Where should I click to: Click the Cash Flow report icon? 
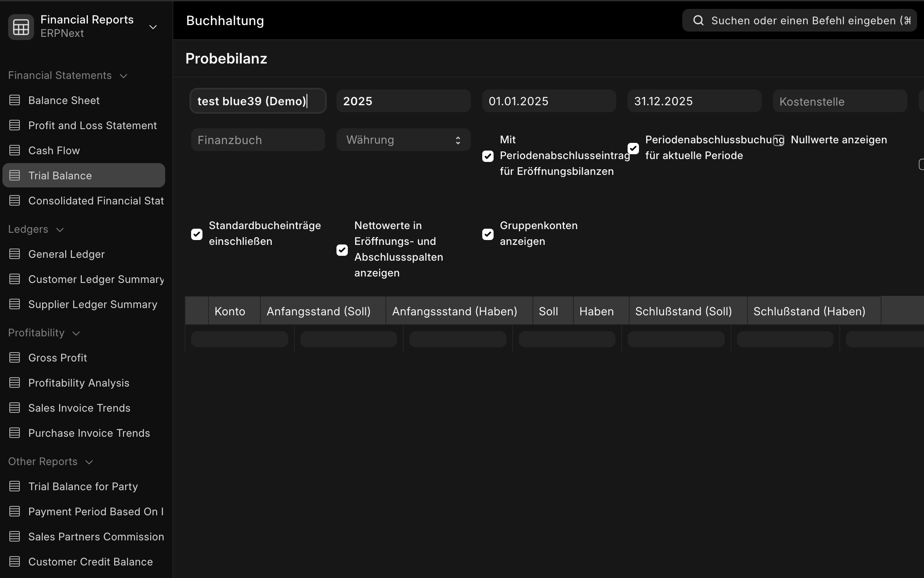point(15,151)
